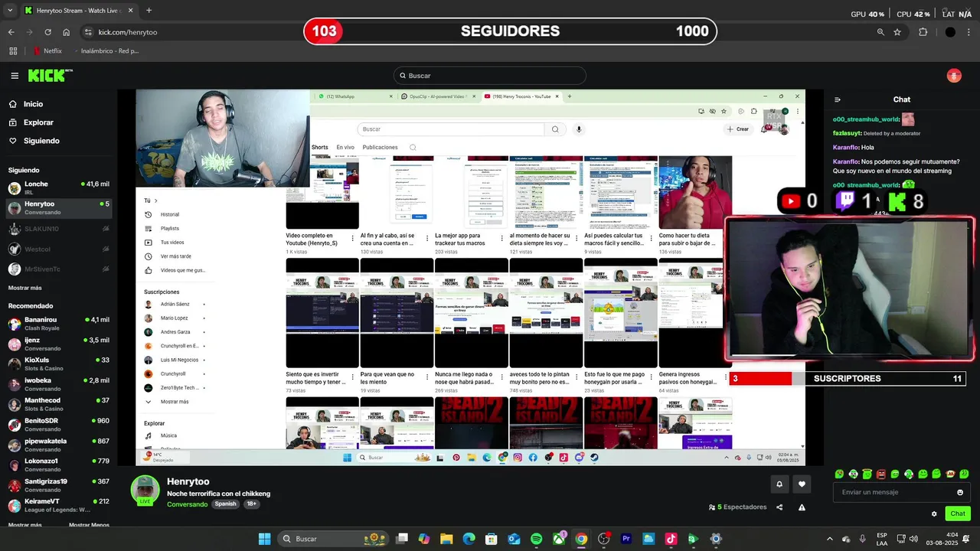Click the heart follow button
This screenshot has width=980, height=551.
[802, 484]
